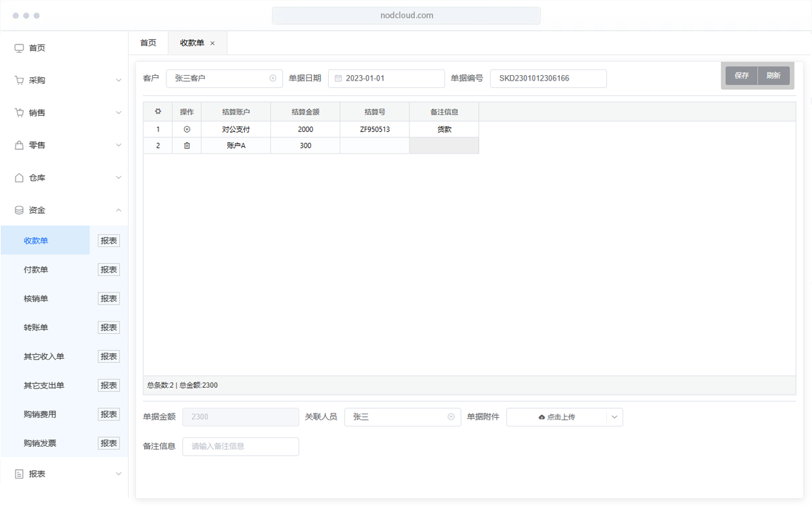Click the 单据编号 input field

pos(548,79)
